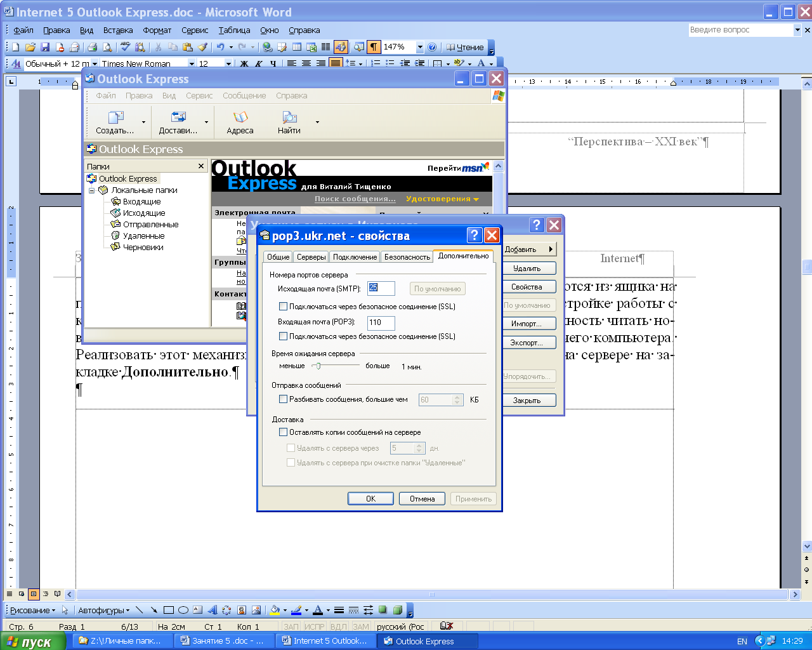Click the Paste clipboard icon
Screen dimensions: 812x650
188,47
